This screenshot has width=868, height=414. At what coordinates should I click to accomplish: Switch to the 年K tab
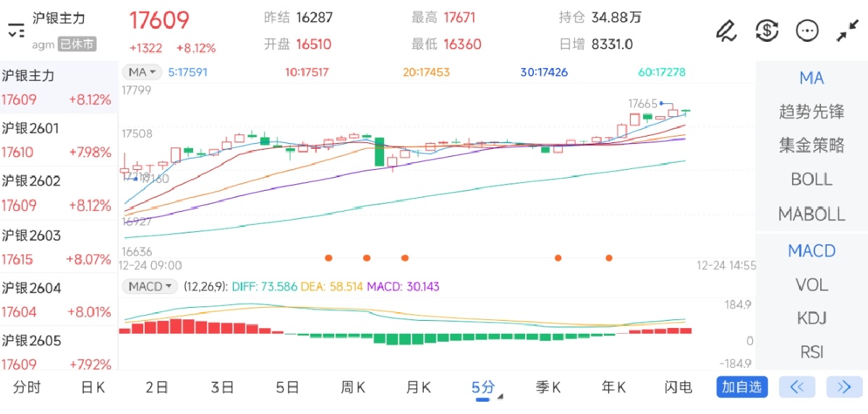(x=613, y=387)
